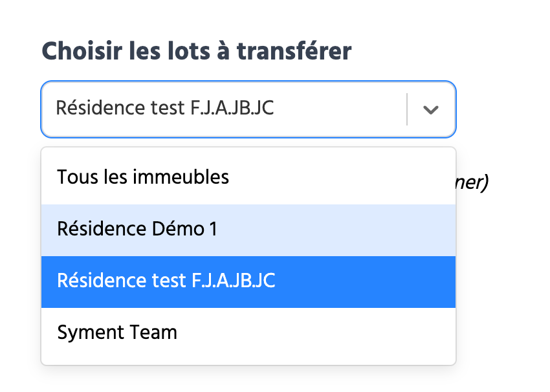
Task: Select the 'Tous les immeubles' option
Action: pos(248,177)
